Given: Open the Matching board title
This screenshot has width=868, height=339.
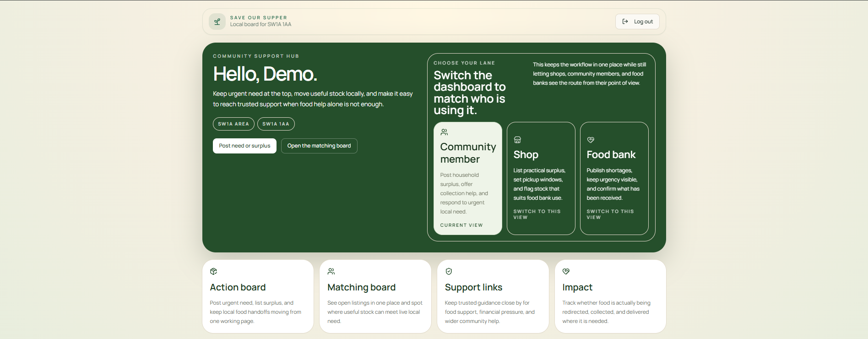Looking at the screenshot, I should click(361, 287).
